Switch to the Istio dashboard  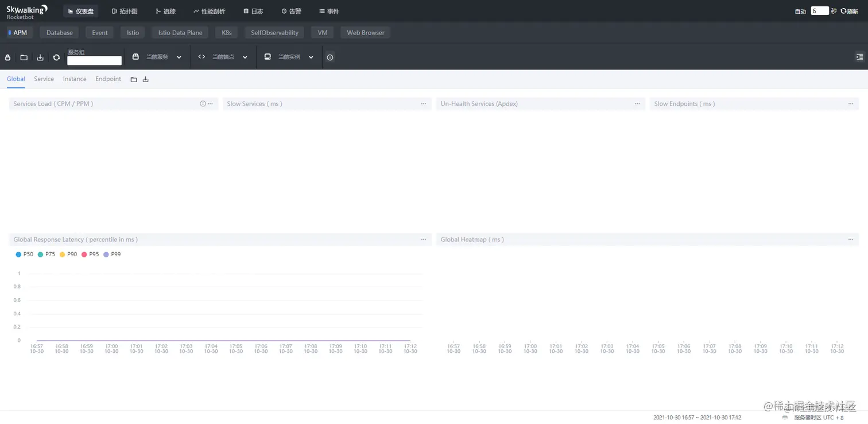[x=133, y=33]
